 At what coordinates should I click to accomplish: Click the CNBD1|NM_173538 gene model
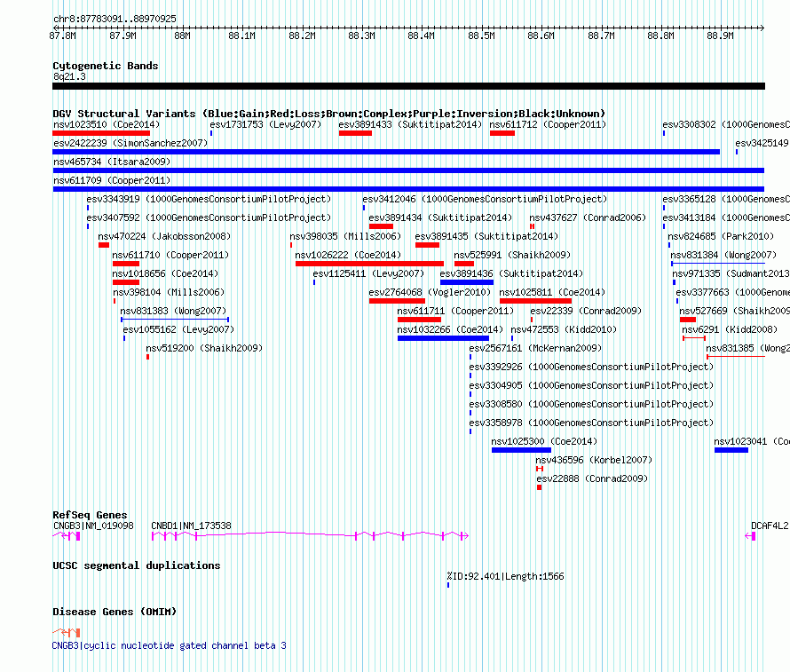pos(311,536)
